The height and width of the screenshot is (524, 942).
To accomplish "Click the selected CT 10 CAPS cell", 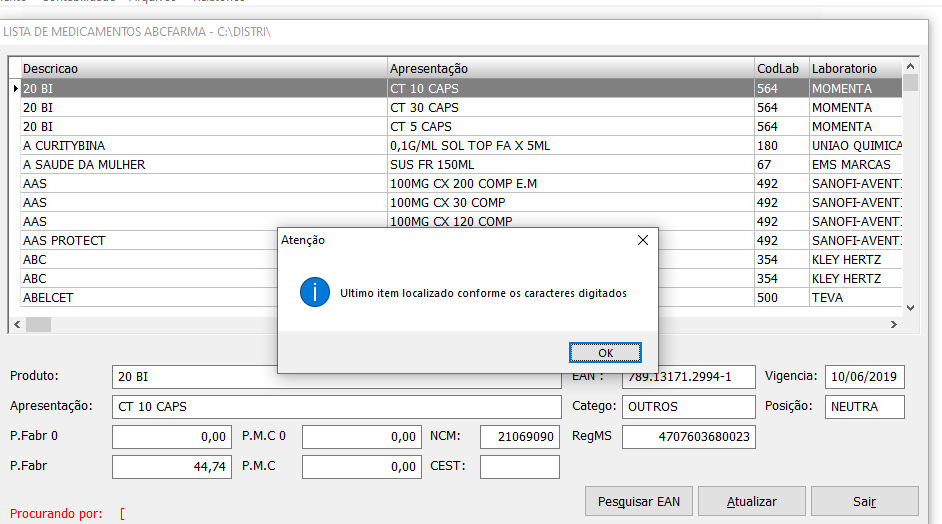I will tap(571, 88).
